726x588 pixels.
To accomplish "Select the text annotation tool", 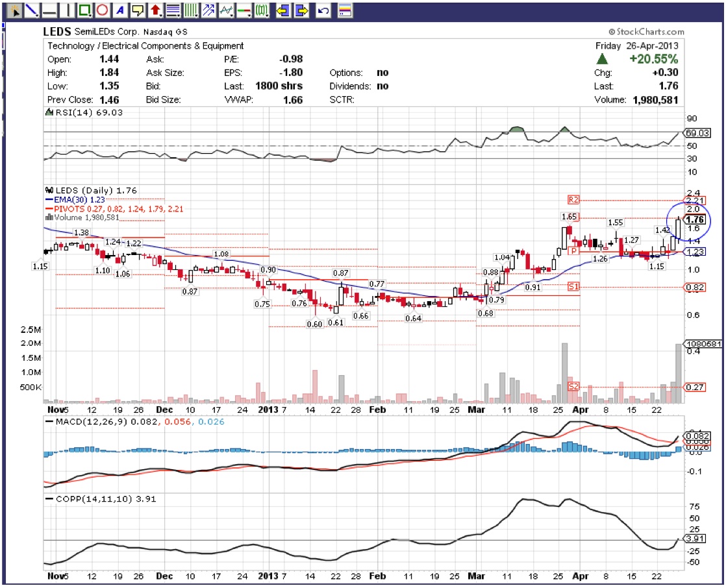I will (120, 10).
